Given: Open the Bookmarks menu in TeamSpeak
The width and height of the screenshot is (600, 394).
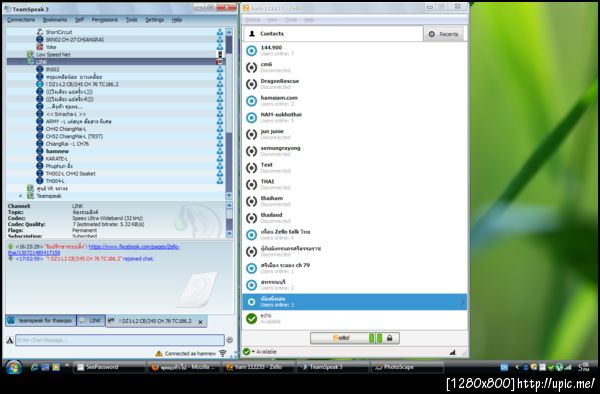Looking at the screenshot, I should click(x=55, y=20).
